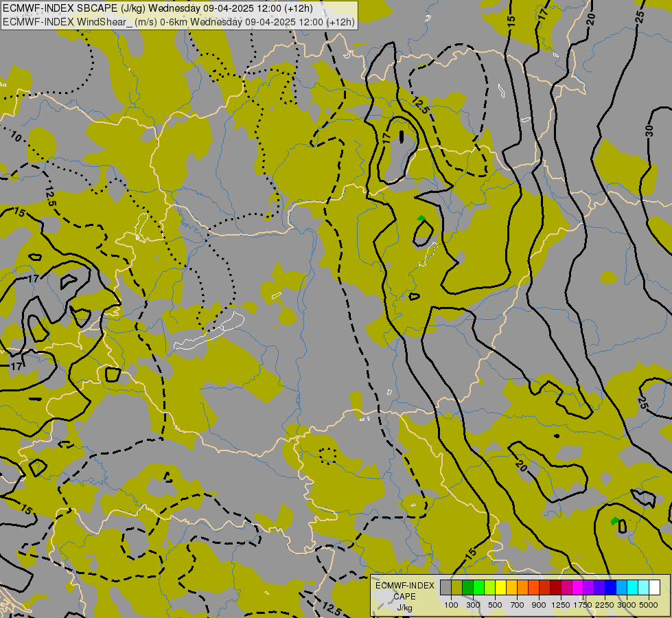Click the 2250 legend value label

pos(605,605)
